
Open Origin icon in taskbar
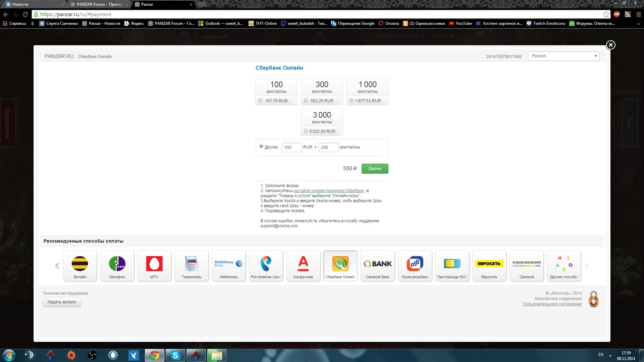[x=71, y=355]
